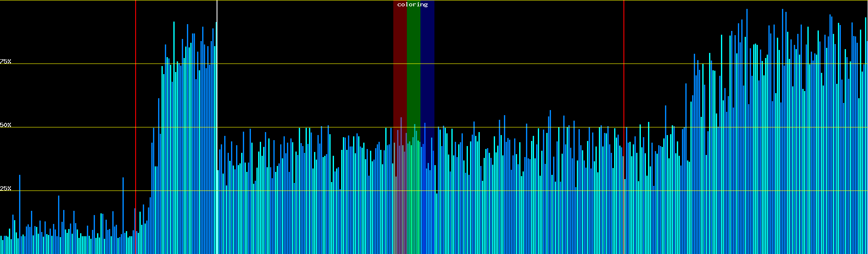Image resolution: width=868 pixels, height=254 pixels.
Task: Click the 75% axis label
Action: 6,61
